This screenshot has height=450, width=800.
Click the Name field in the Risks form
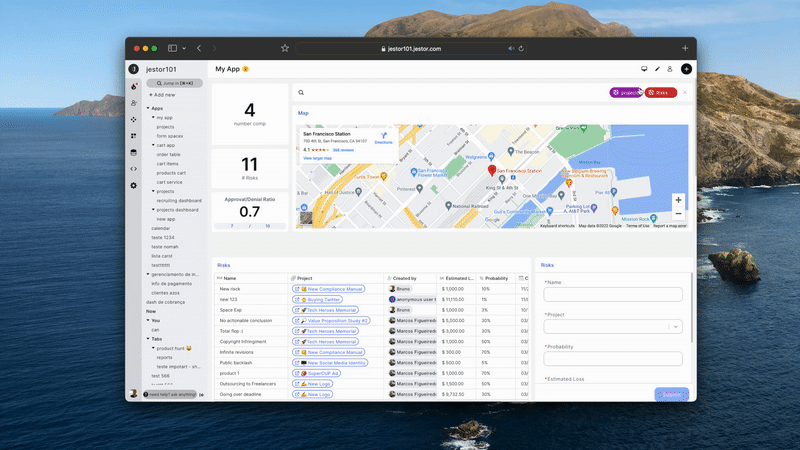coord(613,294)
